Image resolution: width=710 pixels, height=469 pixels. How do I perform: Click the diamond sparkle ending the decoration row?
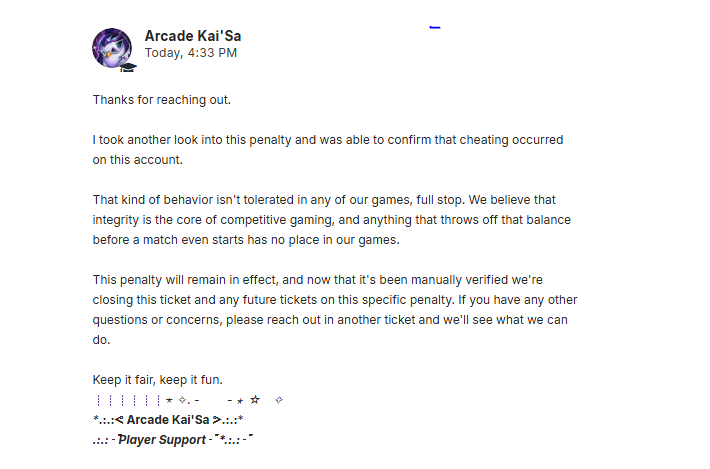[279, 400]
